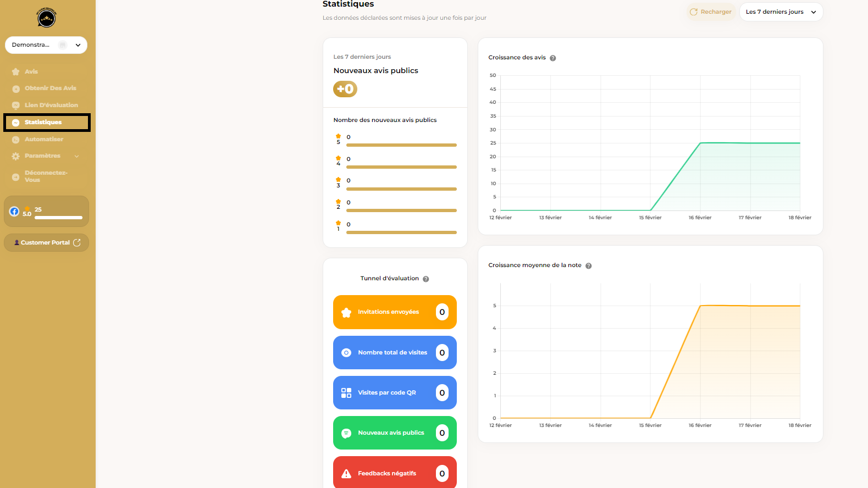Click Déconnectez-Vous to log out

click(x=46, y=176)
